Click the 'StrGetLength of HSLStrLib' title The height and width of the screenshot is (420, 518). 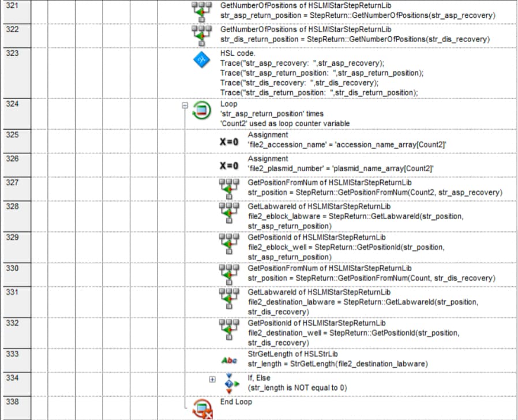pos(292,354)
